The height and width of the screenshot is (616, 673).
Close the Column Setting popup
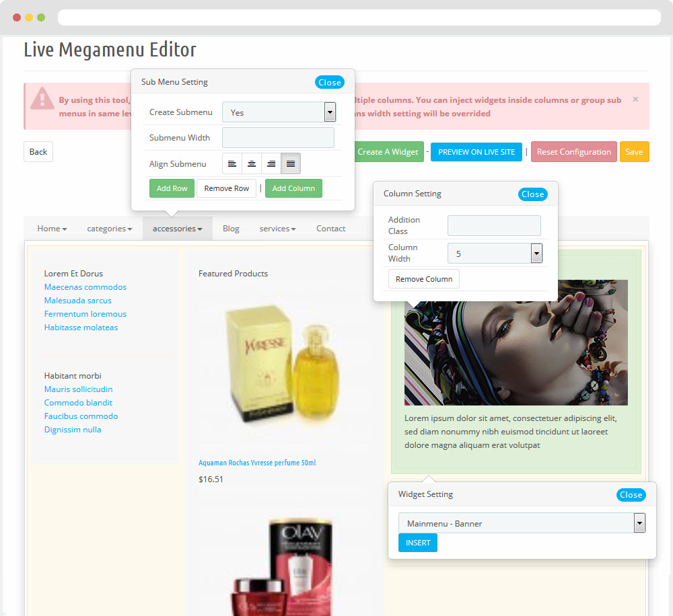[x=532, y=194]
